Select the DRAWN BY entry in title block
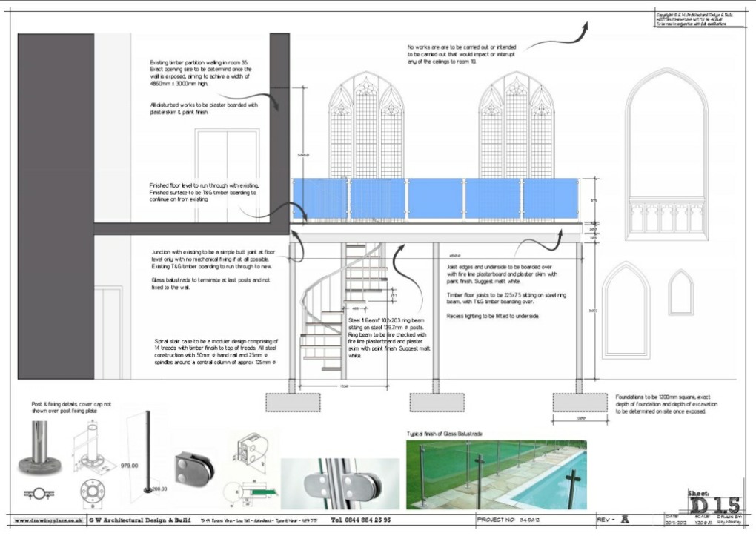Viewport: 756px width, 536px height. tap(728, 520)
